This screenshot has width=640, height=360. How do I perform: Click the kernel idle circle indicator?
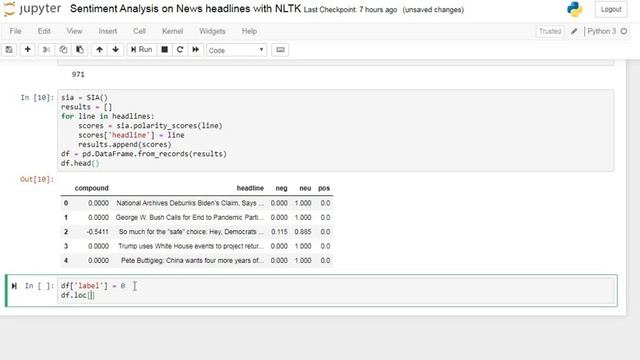[624, 31]
